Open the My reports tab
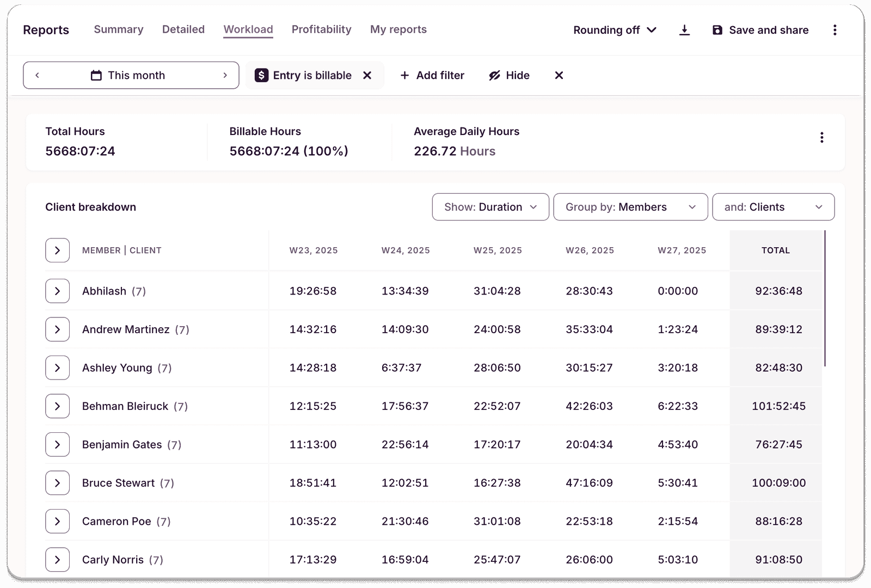The height and width of the screenshot is (588, 871). click(x=398, y=29)
